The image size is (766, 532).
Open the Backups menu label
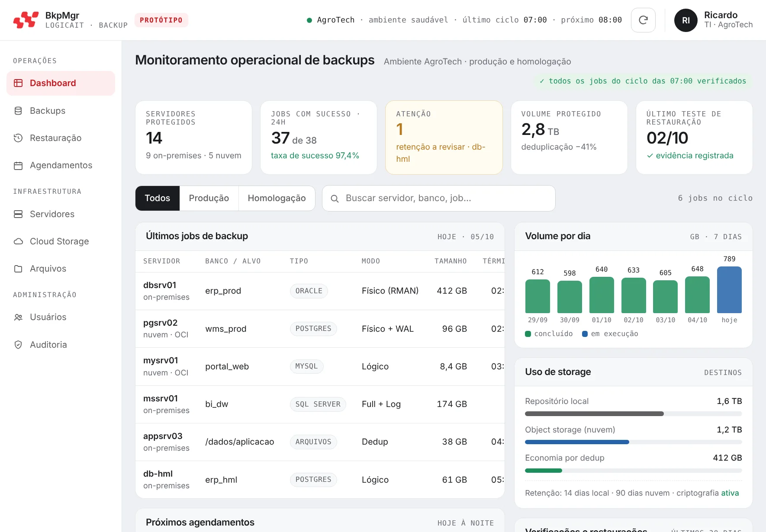click(48, 111)
